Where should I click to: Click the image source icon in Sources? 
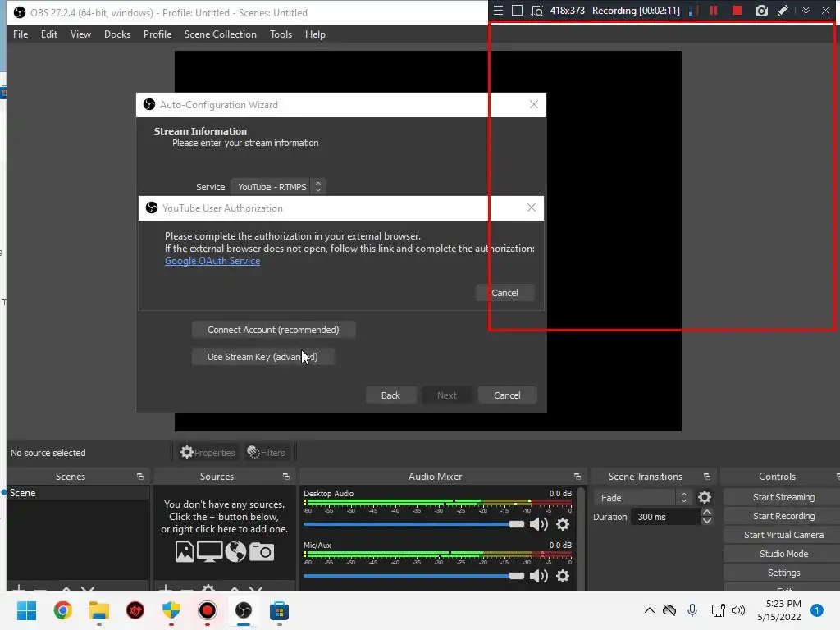(x=185, y=552)
